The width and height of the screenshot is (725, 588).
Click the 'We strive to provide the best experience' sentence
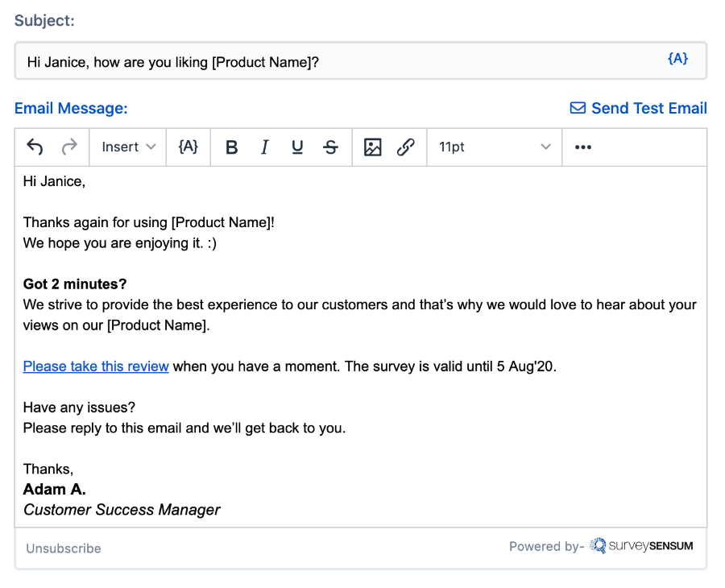[360, 315]
